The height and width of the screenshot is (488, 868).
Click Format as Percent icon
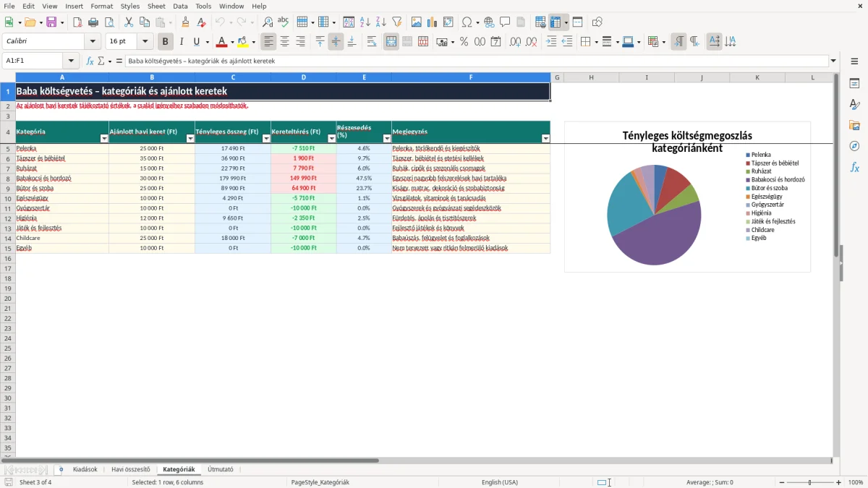click(464, 42)
